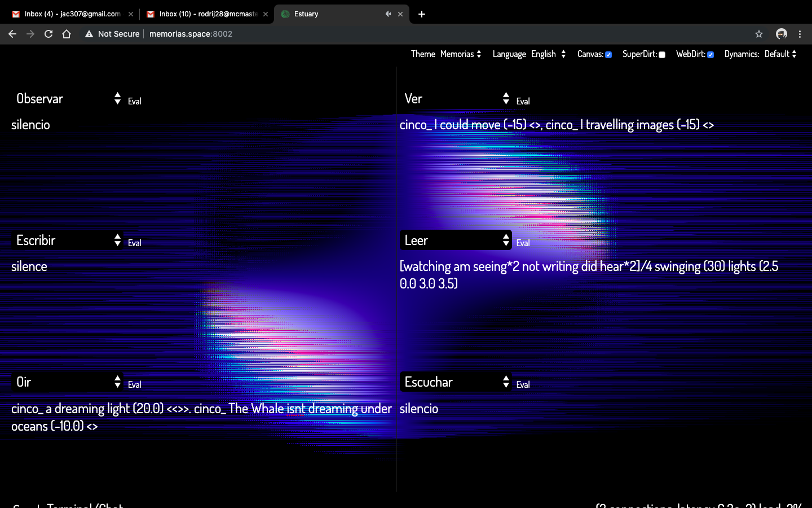Open the Observar panel dropdown
The width and height of the screenshot is (812, 508).
[x=67, y=99]
